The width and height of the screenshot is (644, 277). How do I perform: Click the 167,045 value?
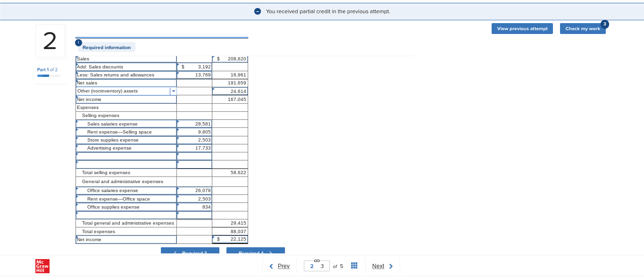coord(230,100)
